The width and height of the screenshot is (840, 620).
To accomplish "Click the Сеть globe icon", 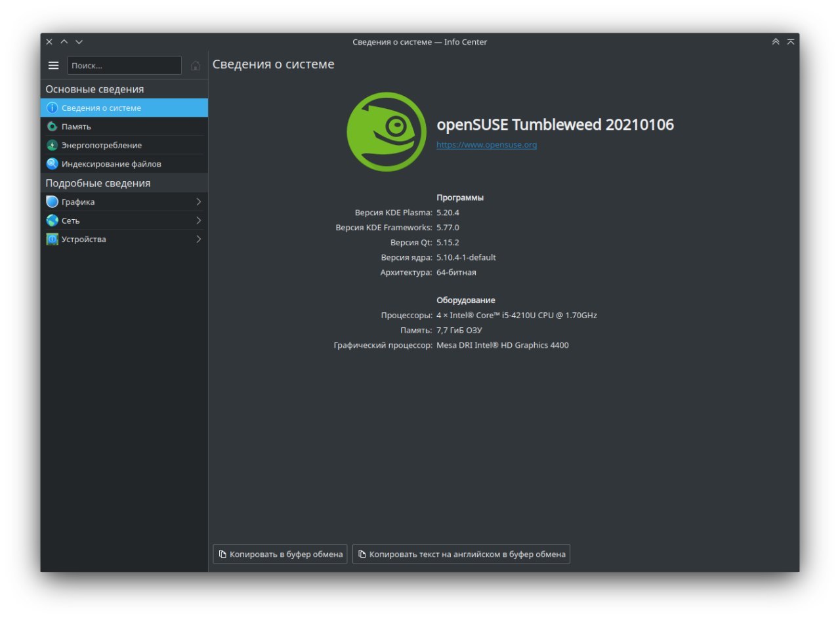I will click(x=52, y=220).
